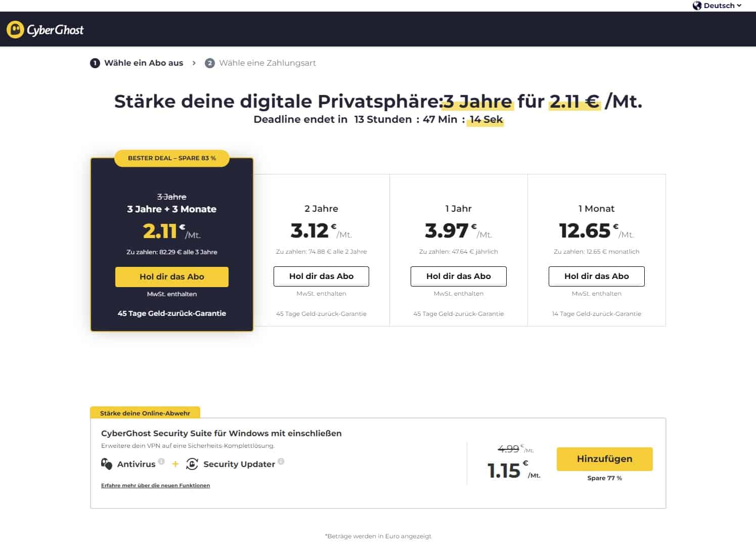Click the Bester Deal – Spare 83 % badge
Screen dimensions: 756x558
[172, 158]
